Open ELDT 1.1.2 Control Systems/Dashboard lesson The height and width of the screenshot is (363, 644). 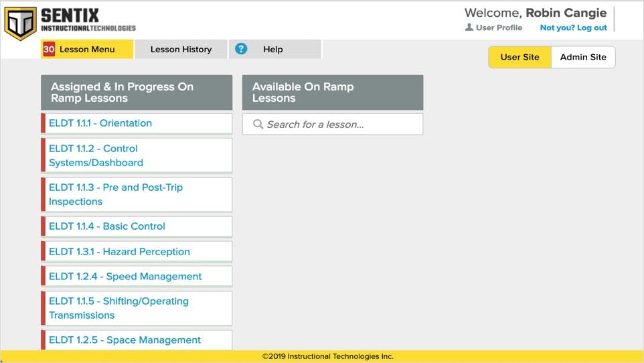96,155
